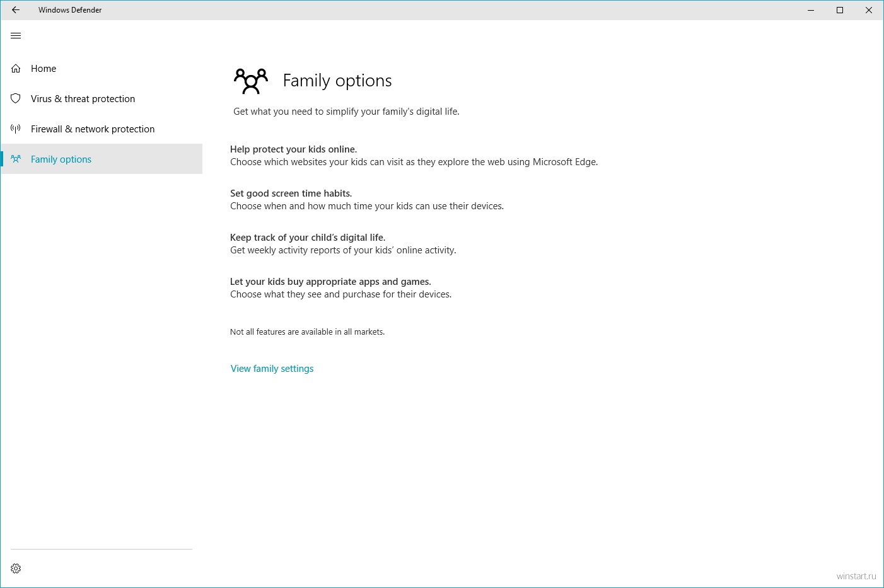Click the Home house icon

click(16, 69)
